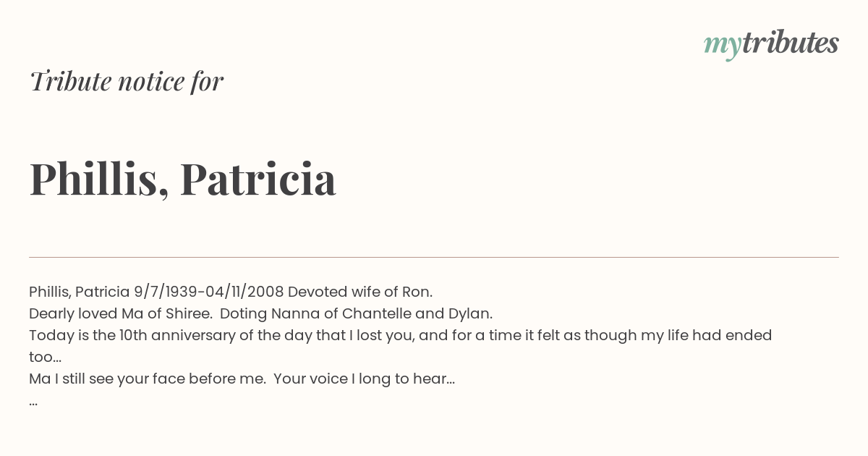Click the date range 9/7/1939-04/11/2008
868x456 pixels.
point(209,292)
